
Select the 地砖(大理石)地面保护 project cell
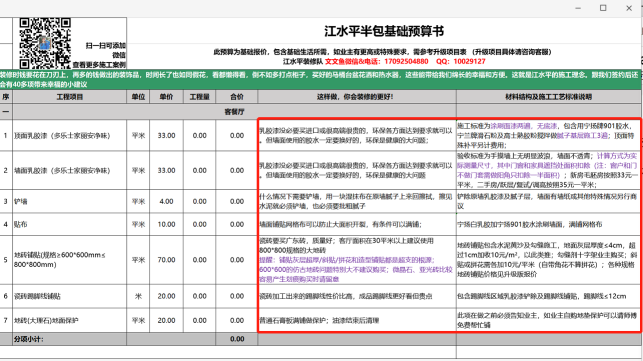tap(70, 320)
